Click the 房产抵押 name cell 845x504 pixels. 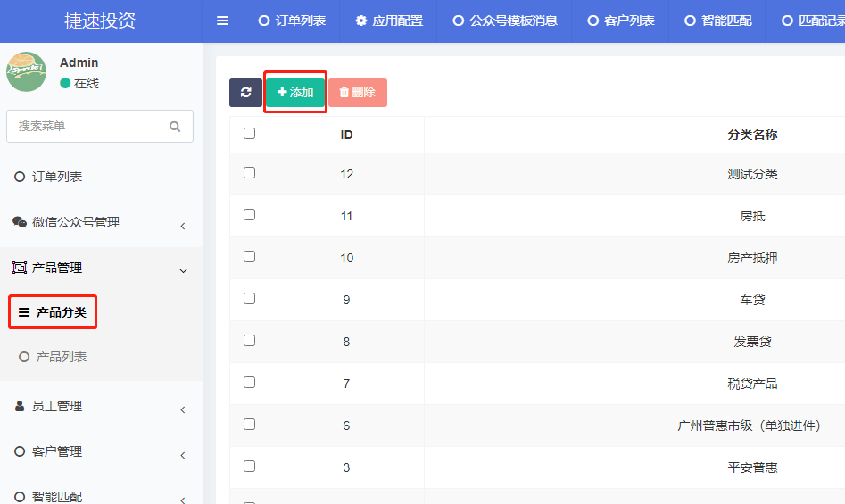point(752,258)
